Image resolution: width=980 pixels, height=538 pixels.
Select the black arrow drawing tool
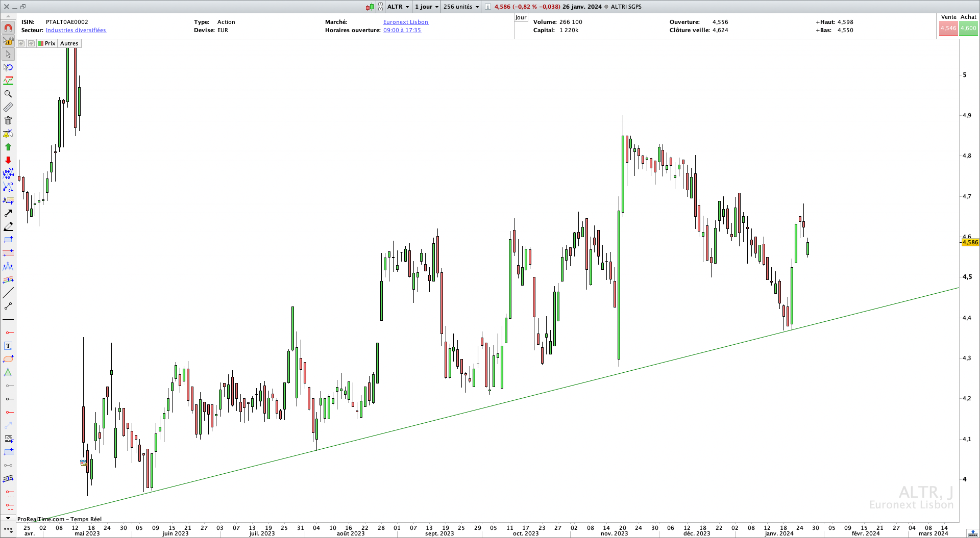pos(8,213)
